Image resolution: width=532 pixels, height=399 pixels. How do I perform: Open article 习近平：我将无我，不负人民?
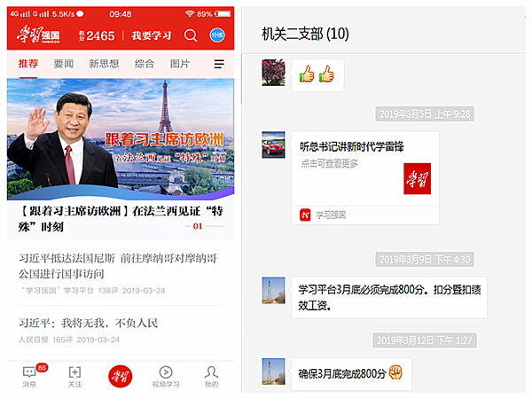(x=88, y=323)
